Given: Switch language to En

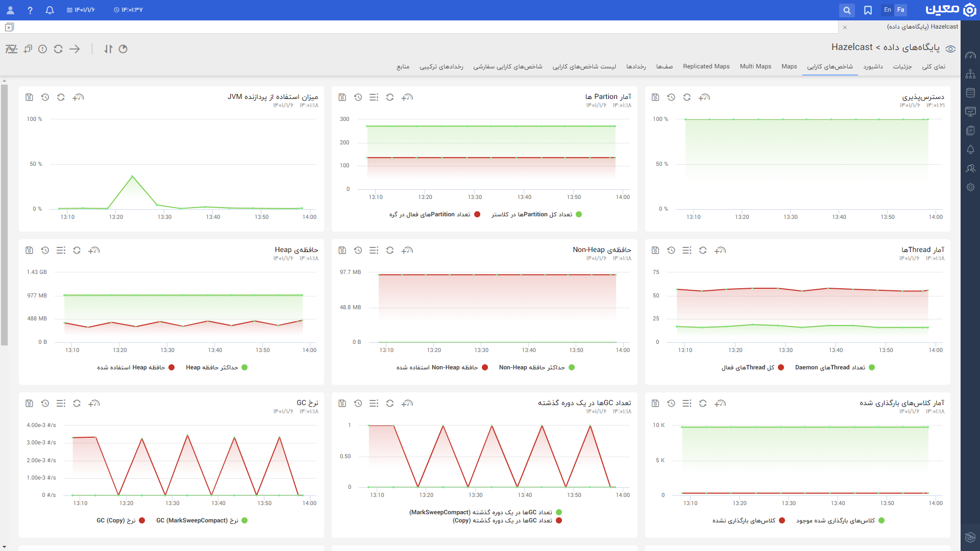Looking at the screenshot, I should tap(888, 10).
